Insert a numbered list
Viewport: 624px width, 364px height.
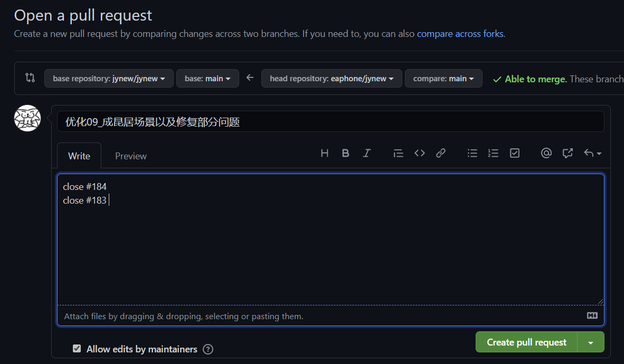pyautogui.click(x=493, y=153)
